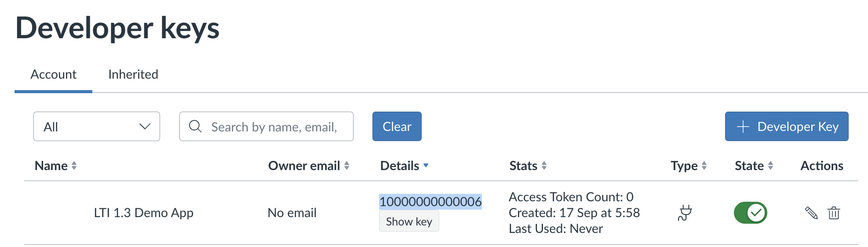The height and width of the screenshot is (247, 868).
Task: Click the LTI plug type icon
Action: pyautogui.click(x=685, y=213)
